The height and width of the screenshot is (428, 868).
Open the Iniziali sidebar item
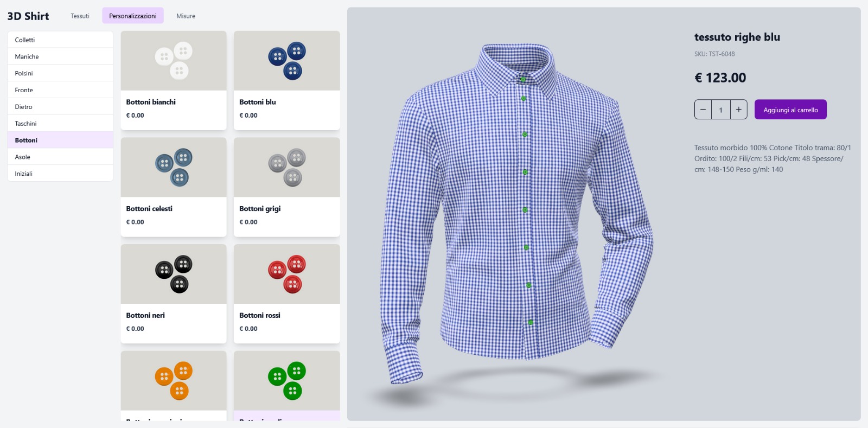(x=60, y=174)
